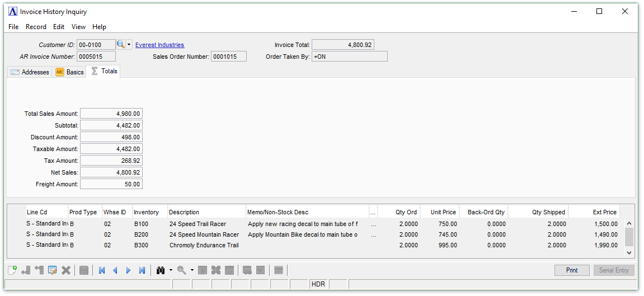Click the line items grid scroll down arrow
This screenshot has height=296, width=644.
tap(629, 253)
